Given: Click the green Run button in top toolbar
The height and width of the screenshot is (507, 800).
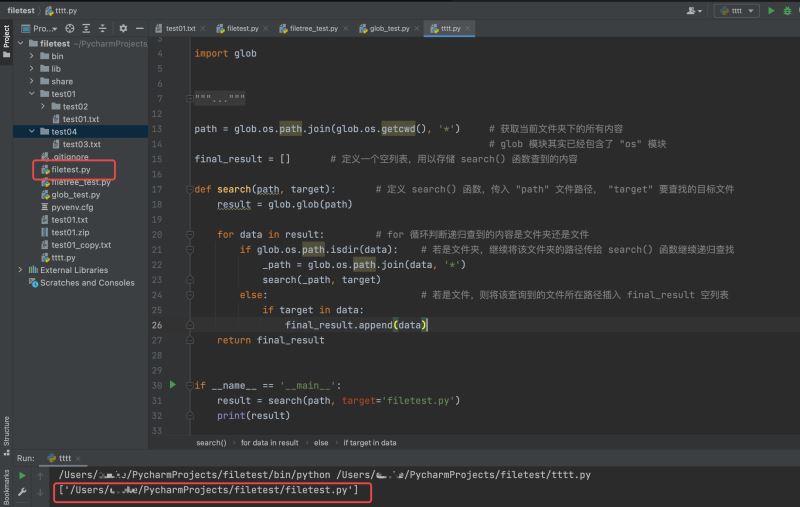Looking at the screenshot, I should 771,10.
